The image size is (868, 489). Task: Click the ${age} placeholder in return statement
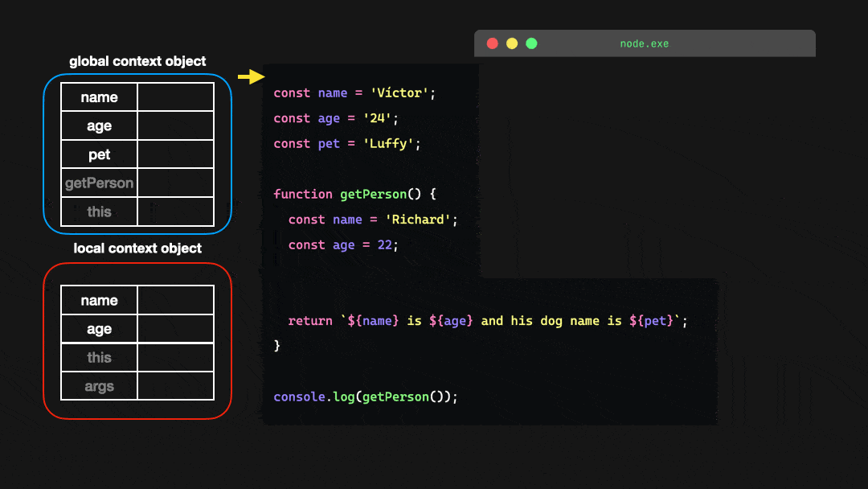(x=451, y=321)
